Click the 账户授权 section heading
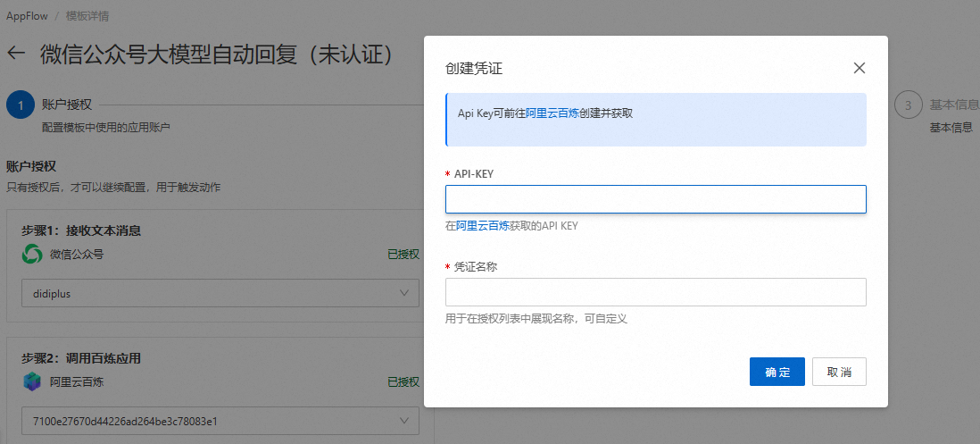Screen dimensions: 980x444 tap(31, 166)
